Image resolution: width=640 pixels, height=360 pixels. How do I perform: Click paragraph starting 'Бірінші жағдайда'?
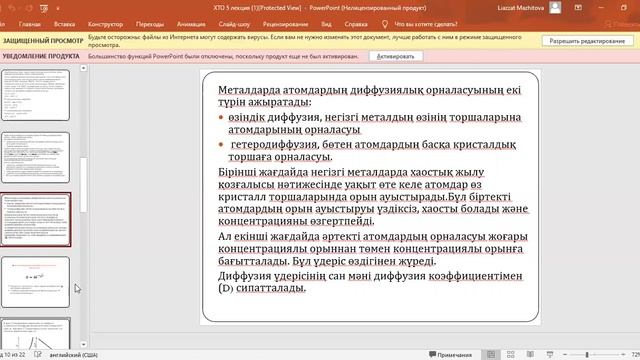pos(373,197)
